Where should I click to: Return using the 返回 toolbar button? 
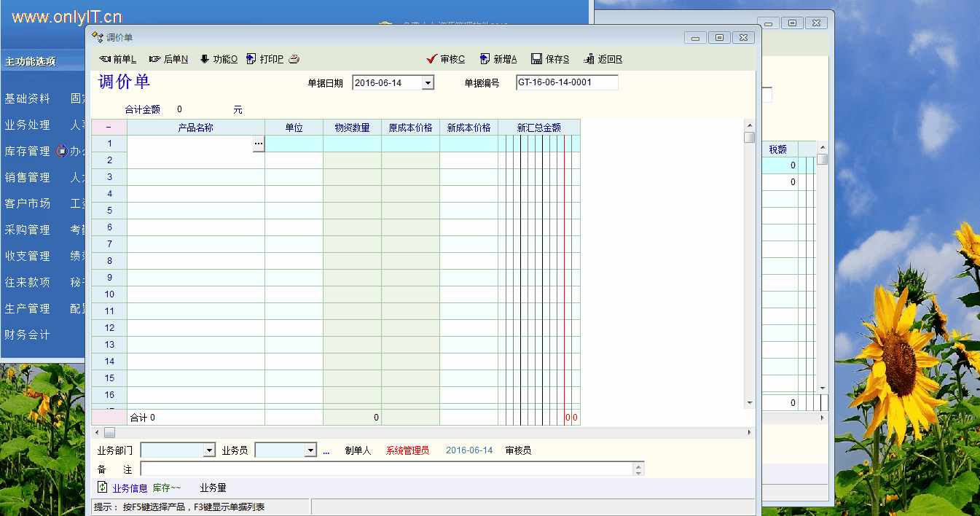click(x=603, y=59)
